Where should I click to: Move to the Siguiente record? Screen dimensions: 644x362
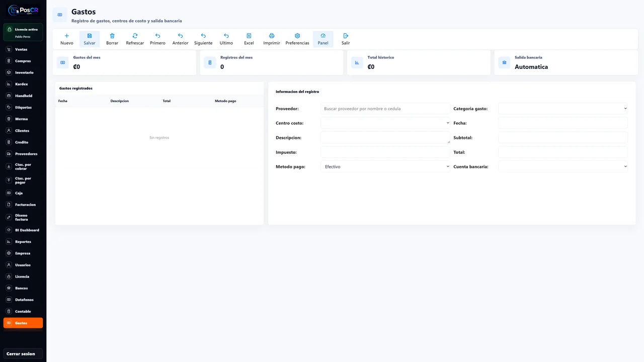203,39
